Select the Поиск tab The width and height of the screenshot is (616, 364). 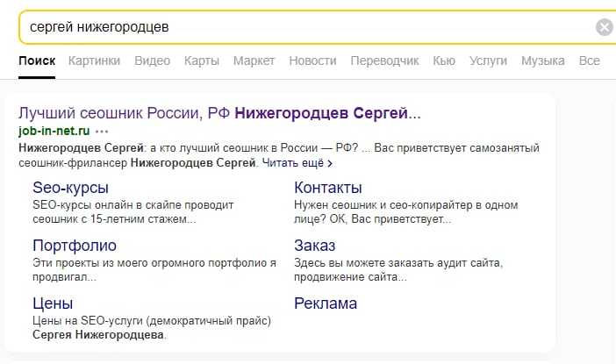(37, 61)
